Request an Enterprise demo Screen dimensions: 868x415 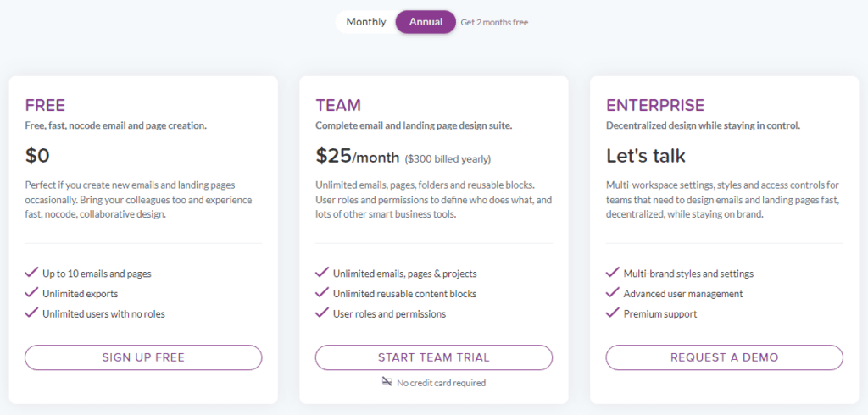[x=724, y=357]
